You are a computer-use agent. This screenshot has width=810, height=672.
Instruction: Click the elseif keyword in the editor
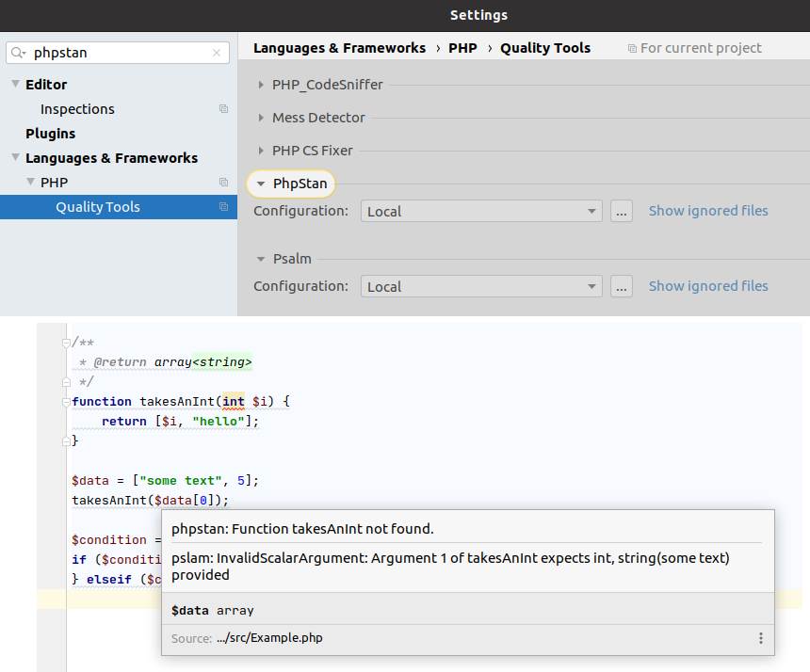109,580
